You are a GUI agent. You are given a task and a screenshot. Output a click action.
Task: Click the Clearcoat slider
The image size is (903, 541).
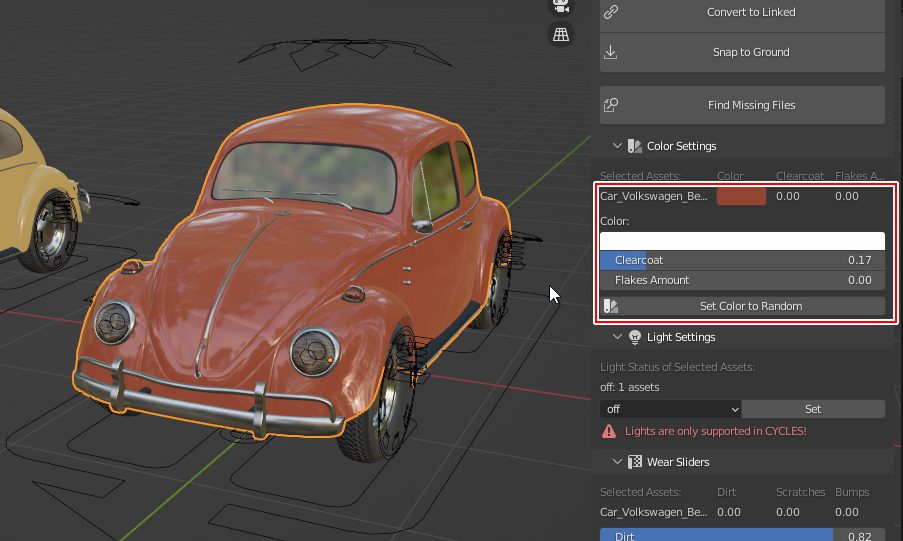tap(742, 260)
